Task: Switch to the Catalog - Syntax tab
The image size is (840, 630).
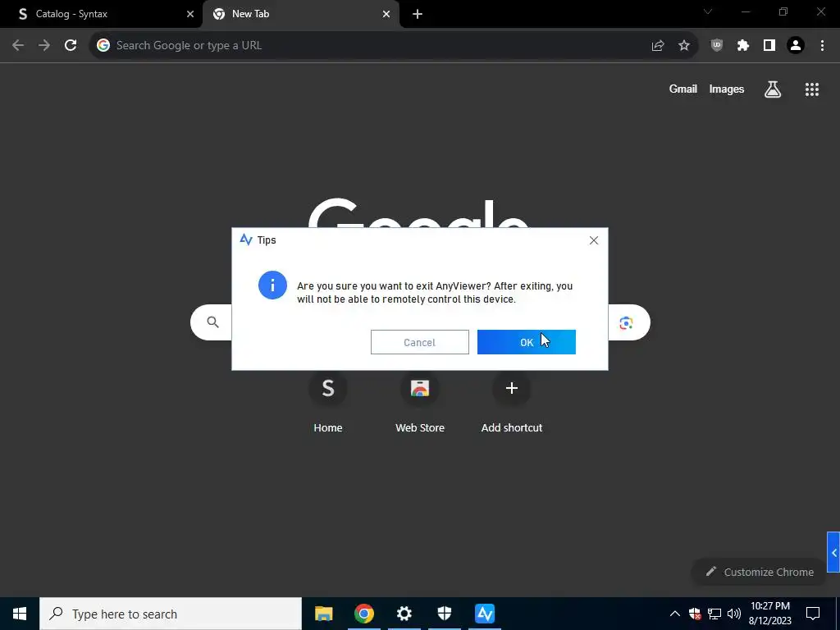Action: (101, 14)
